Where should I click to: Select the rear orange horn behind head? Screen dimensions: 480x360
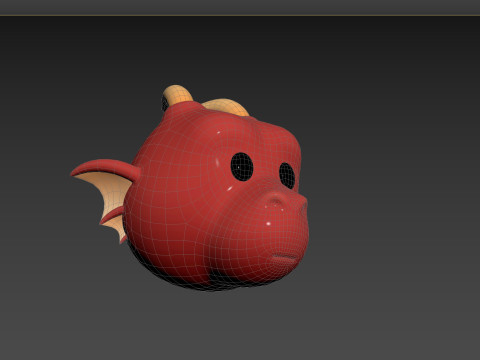point(226,107)
